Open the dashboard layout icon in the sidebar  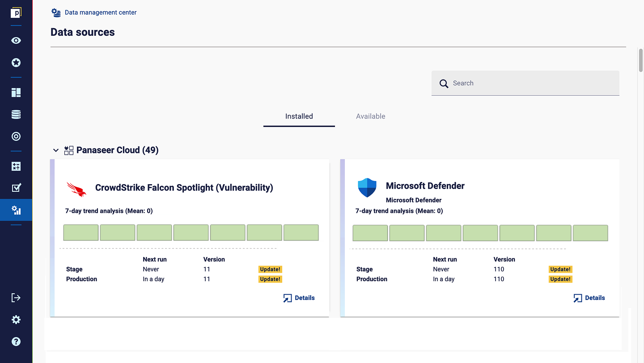16,93
